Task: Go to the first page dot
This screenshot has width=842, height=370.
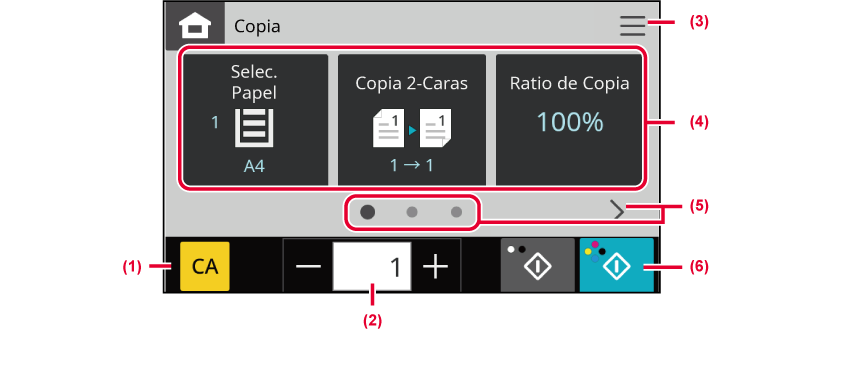Action: tap(368, 212)
